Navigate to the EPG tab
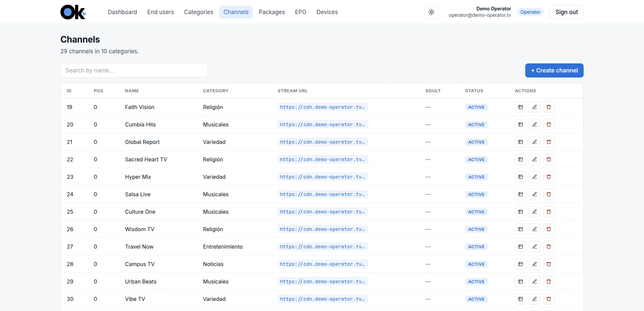The image size is (644, 311). pos(301,12)
